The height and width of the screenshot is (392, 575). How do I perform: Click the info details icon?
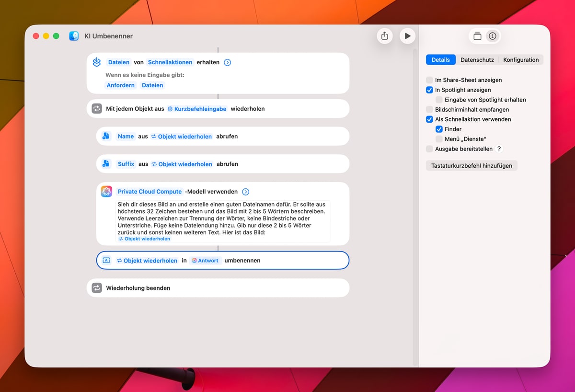[492, 36]
